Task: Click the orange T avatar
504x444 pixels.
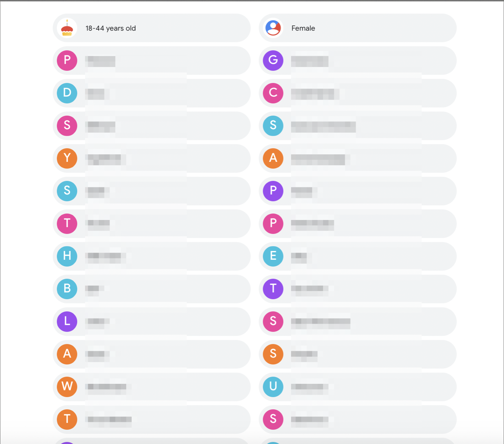Action: (x=67, y=419)
